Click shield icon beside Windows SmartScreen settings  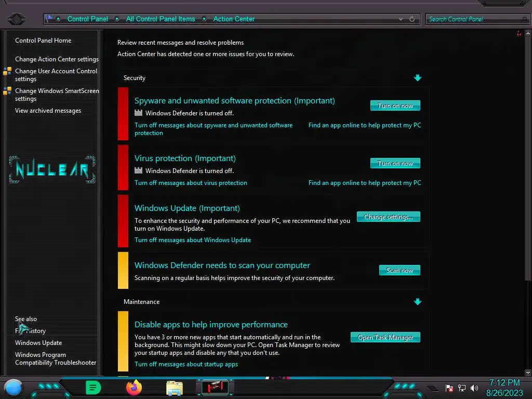coord(7,90)
